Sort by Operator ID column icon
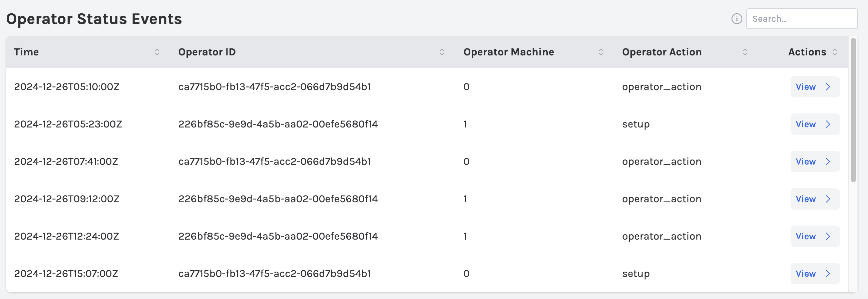868x299 pixels. [442, 52]
